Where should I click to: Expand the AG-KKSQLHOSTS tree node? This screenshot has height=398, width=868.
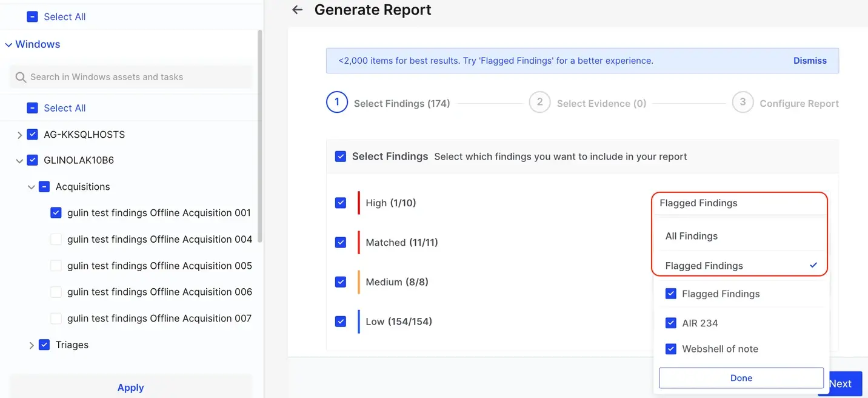19,135
